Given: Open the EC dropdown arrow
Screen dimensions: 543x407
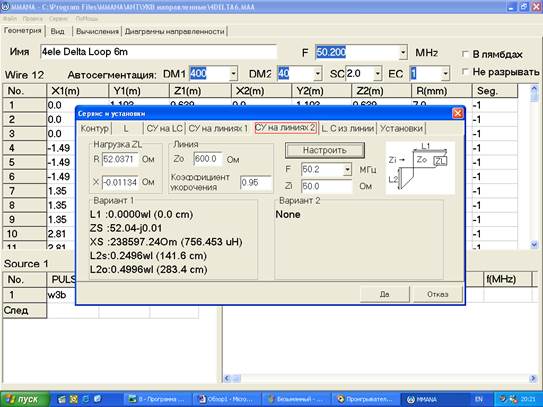Looking at the screenshot, I should coord(445,73).
